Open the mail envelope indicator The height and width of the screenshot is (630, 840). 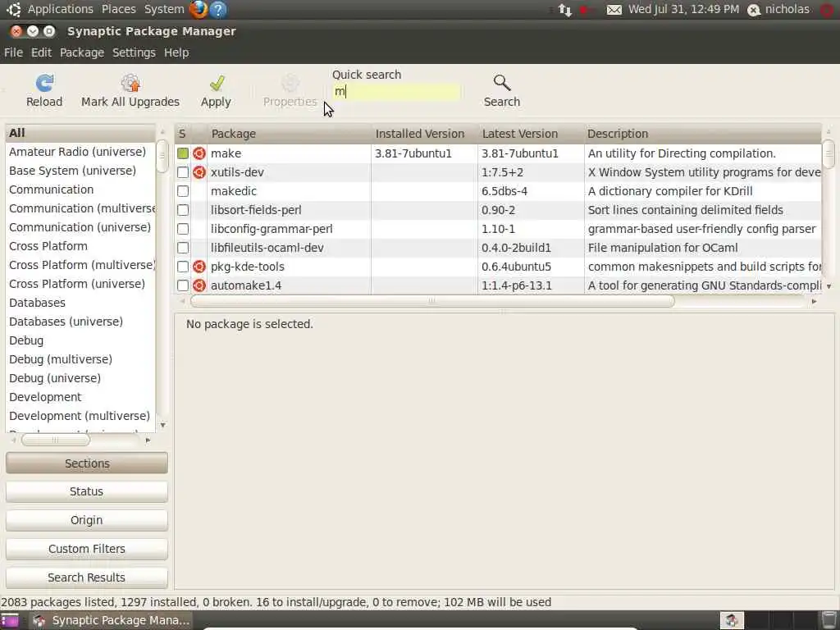[x=614, y=10]
